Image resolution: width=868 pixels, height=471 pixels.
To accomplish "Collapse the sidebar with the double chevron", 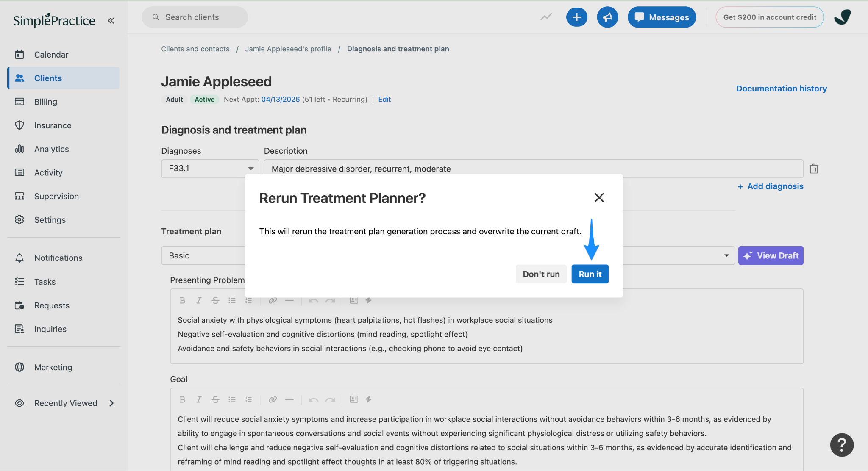I will pos(111,20).
